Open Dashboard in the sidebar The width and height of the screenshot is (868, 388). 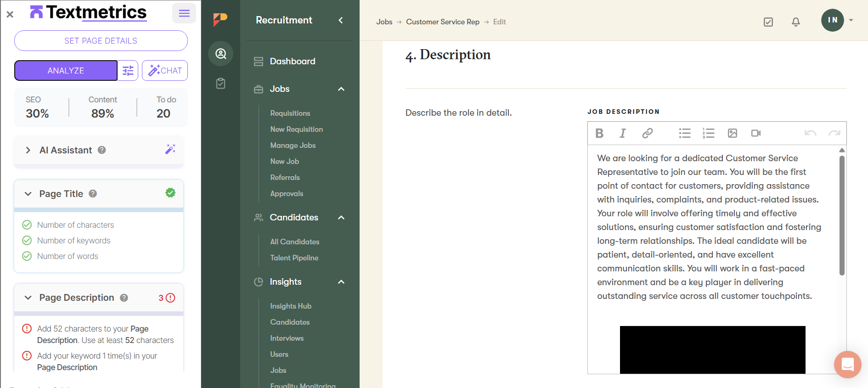[293, 62]
